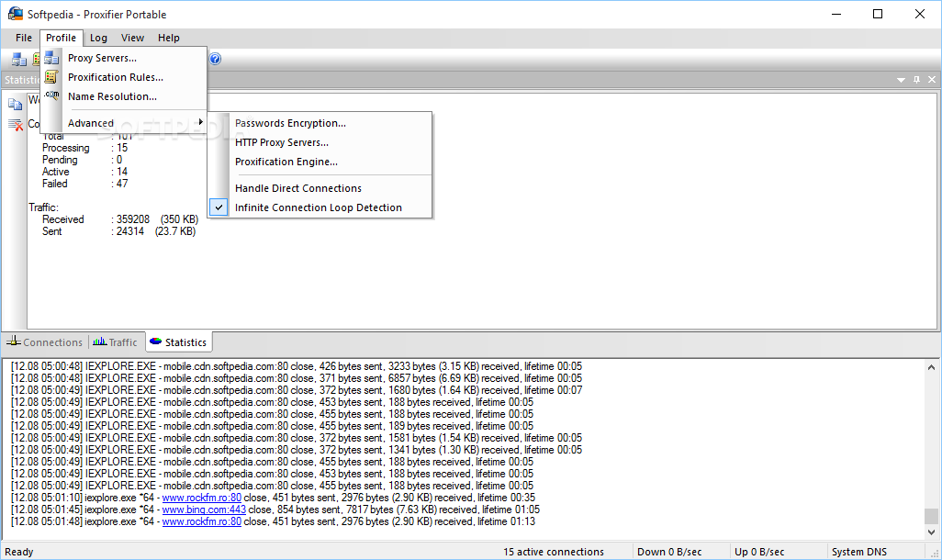Click the Active count 14
The image size is (942, 560).
122,172
